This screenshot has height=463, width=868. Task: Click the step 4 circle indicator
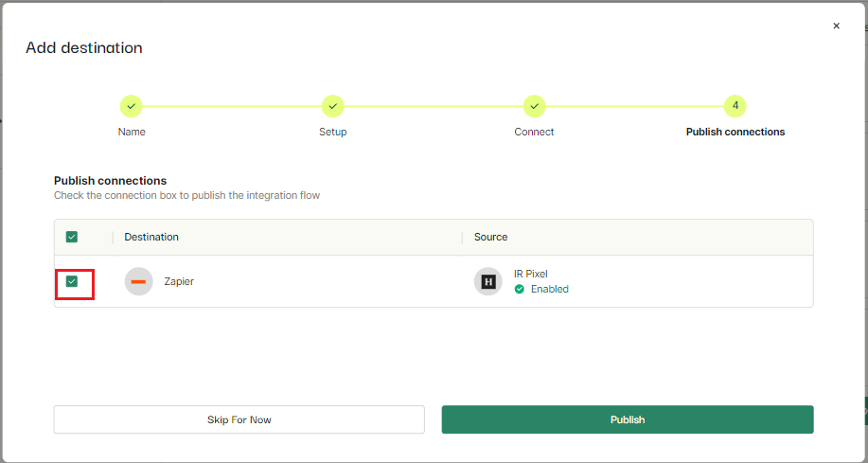pos(735,106)
